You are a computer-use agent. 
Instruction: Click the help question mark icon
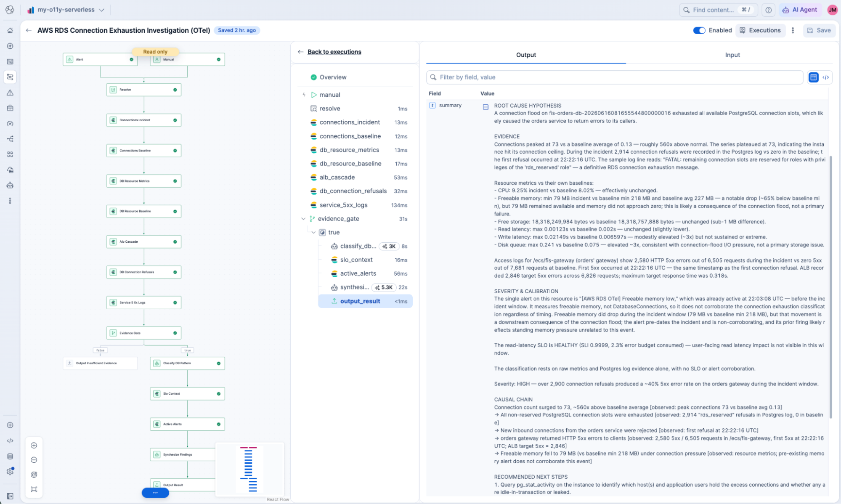[768, 10]
